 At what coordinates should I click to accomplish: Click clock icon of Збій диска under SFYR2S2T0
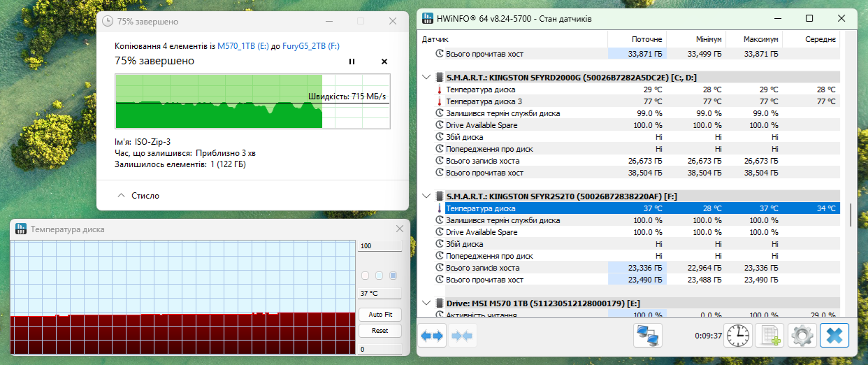439,244
